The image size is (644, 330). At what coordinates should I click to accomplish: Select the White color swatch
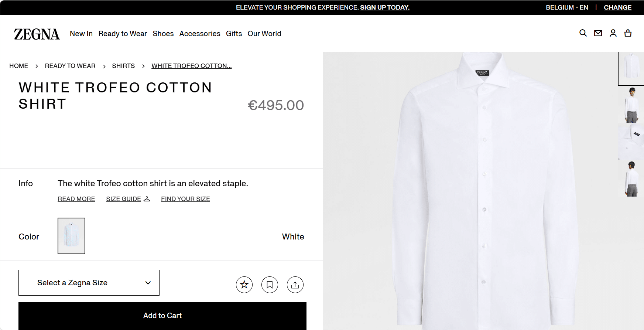[x=71, y=236]
